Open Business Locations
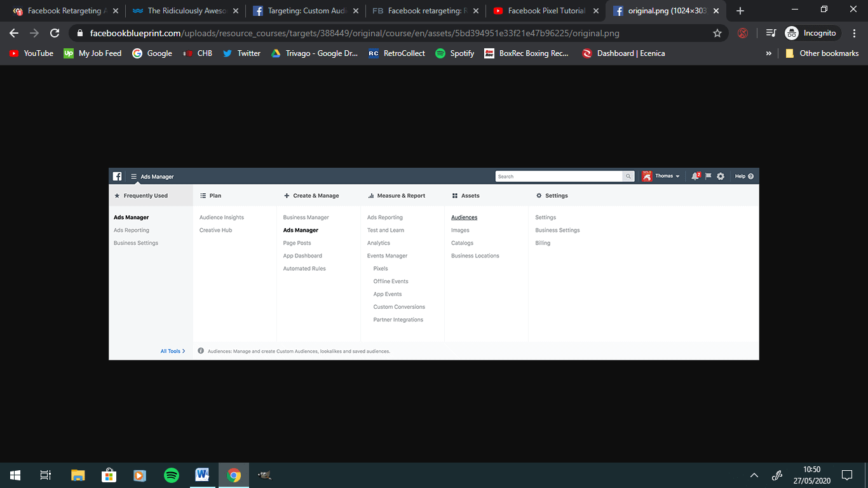The image size is (868, 488). tap(475, 255)
